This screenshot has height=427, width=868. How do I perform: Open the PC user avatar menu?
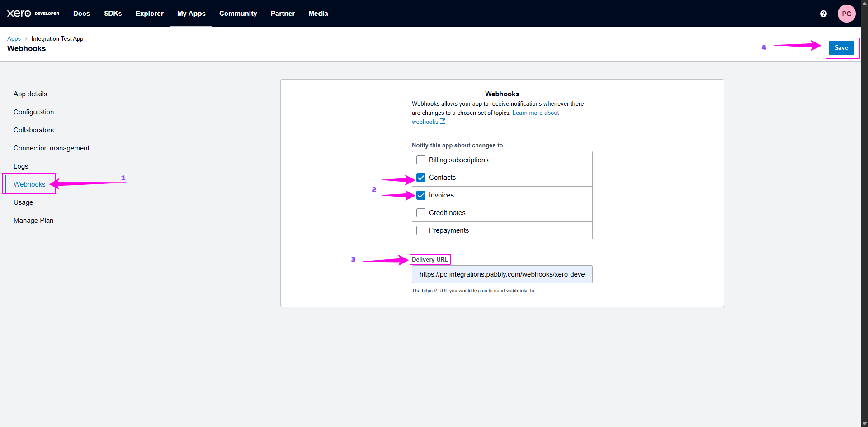pos(846,14)
